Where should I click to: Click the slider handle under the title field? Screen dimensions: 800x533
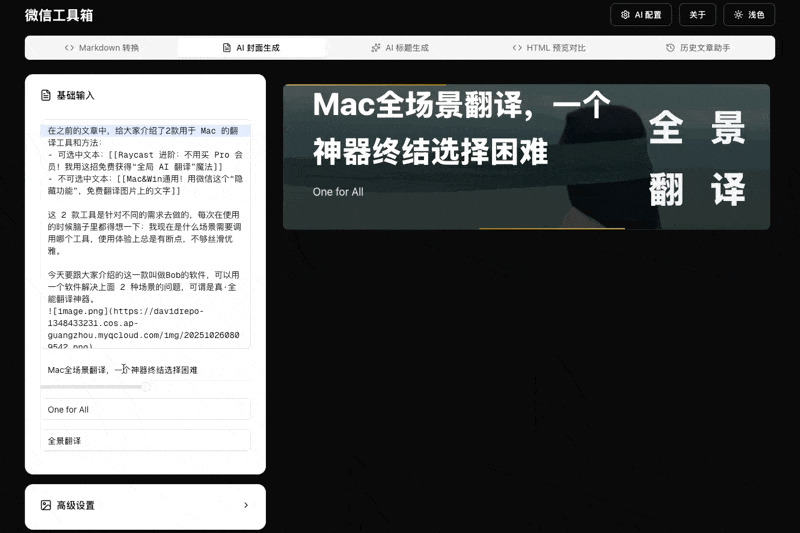(146, 386)
